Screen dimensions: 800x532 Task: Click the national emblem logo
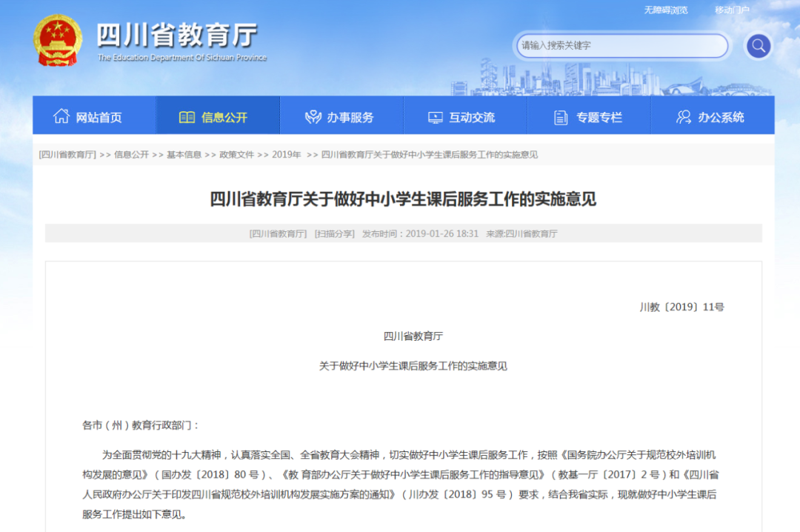56,41
